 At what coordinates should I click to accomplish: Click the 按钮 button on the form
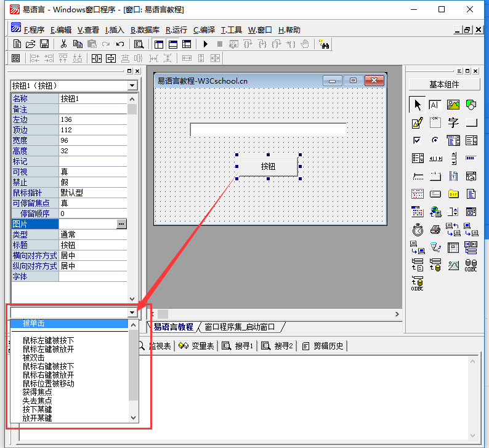pyautogui.click(x=268, y=166)
